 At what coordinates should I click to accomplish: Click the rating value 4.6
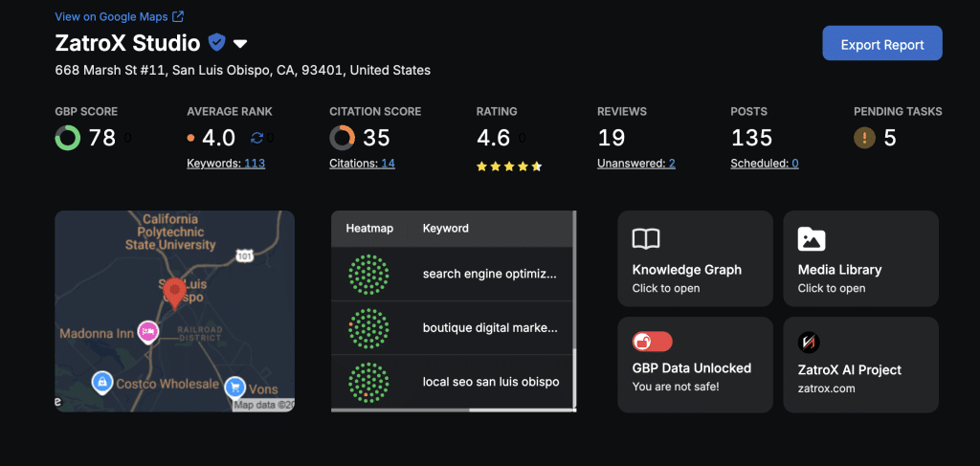click(x=494, y=138)
